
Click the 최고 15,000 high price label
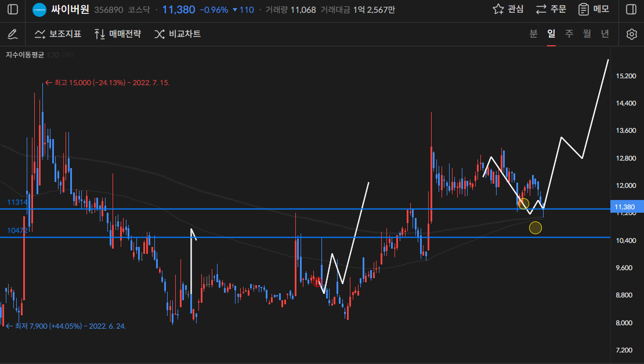[x=110, y=83]
